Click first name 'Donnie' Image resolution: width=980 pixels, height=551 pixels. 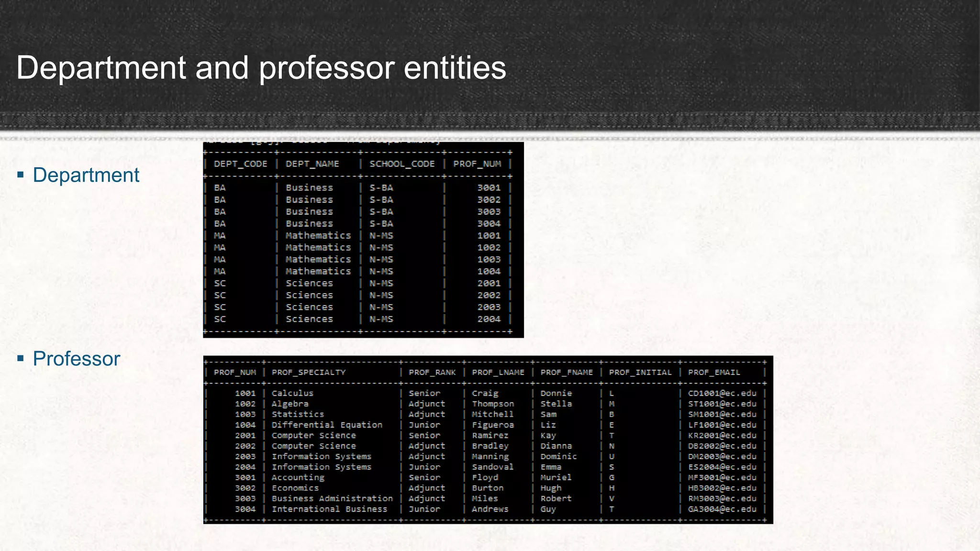pos(556,393)
